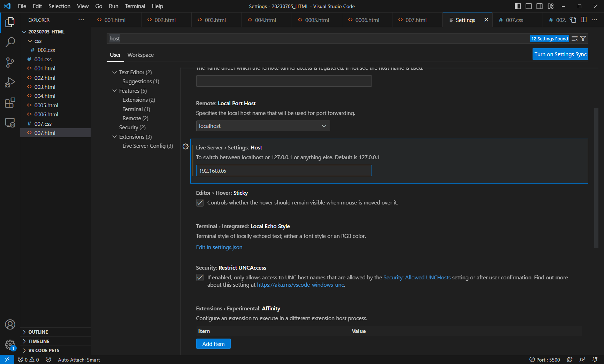This screenshot has height=364, width=604.
Task: Collapse the 20230705_HTML folder
Action: [24, 32]
